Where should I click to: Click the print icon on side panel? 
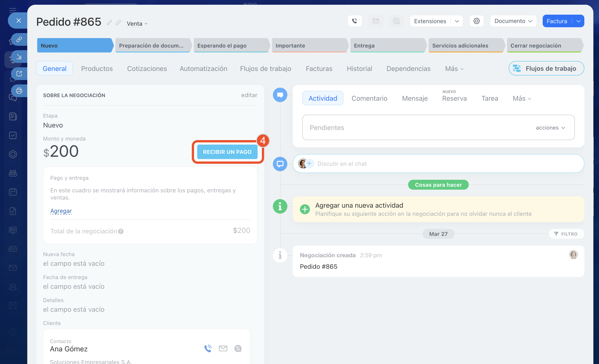tap(19, 91)
